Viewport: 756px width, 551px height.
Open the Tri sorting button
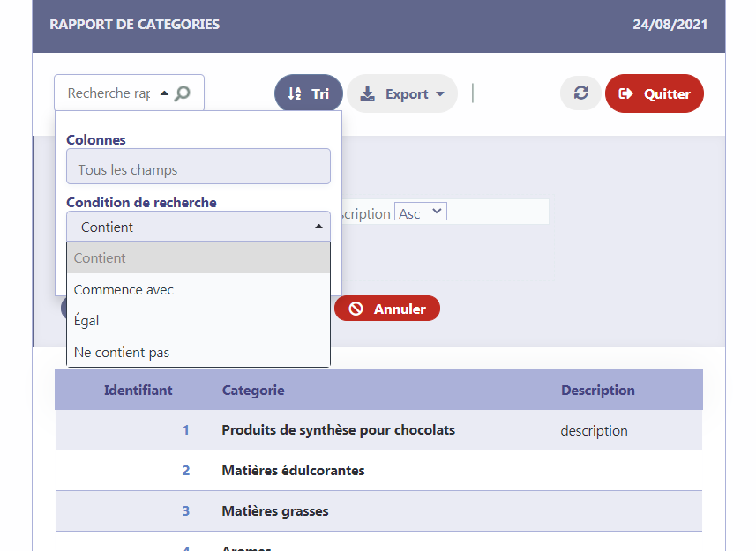tap(309, 93)
